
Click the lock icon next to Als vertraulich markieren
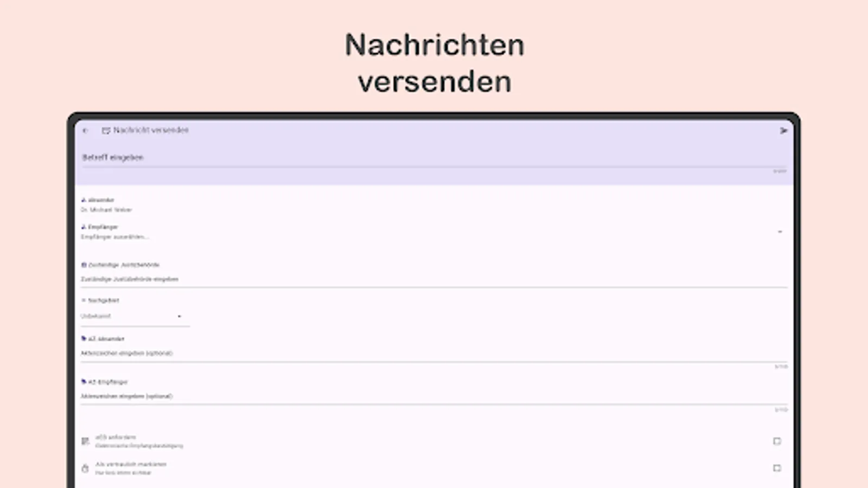pos(85,467)
